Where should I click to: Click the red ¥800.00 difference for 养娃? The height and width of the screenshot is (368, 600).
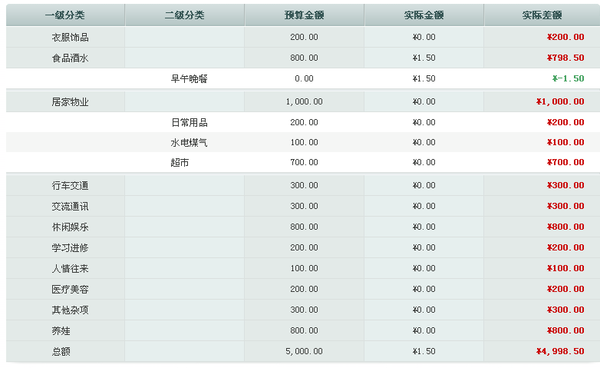pyautogui.click(x=566, y=331)
